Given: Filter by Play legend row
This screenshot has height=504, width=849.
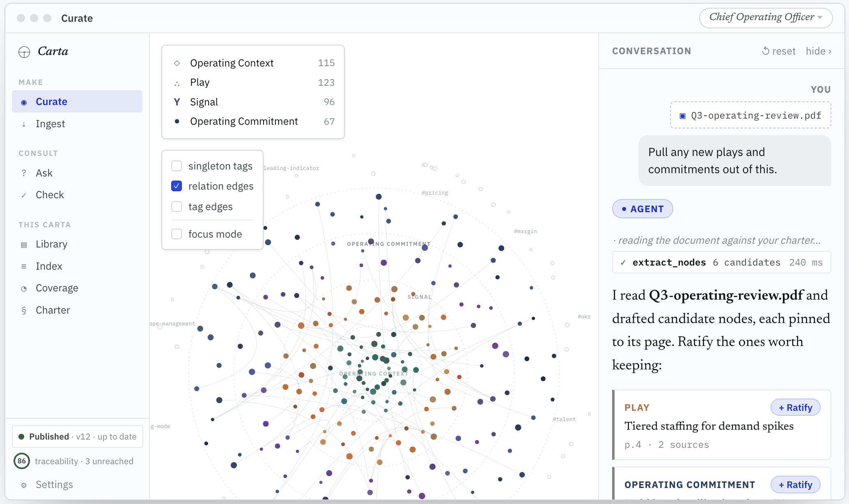Looking at the screenshot, I should coord(253,82).
